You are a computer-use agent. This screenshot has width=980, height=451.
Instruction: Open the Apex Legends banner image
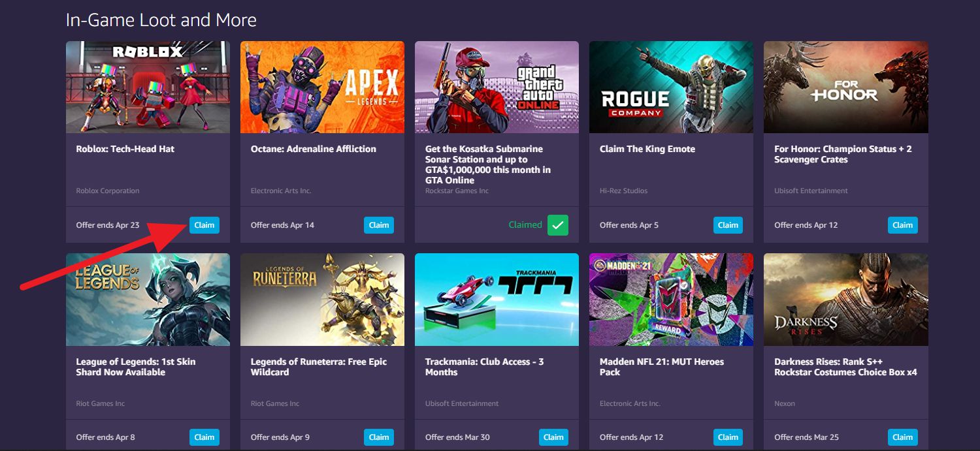pos(322,87)
